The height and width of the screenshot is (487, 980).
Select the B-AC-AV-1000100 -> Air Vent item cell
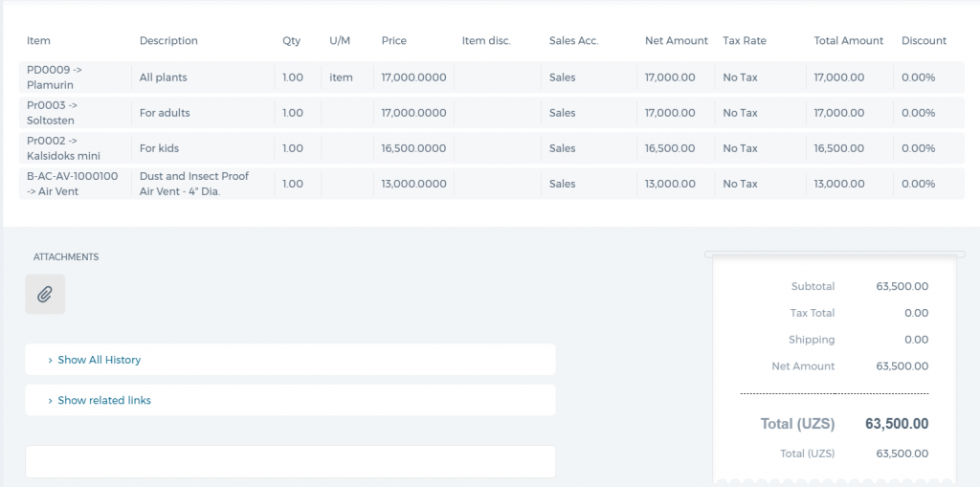pyautogui.click(x=76, y=184)
